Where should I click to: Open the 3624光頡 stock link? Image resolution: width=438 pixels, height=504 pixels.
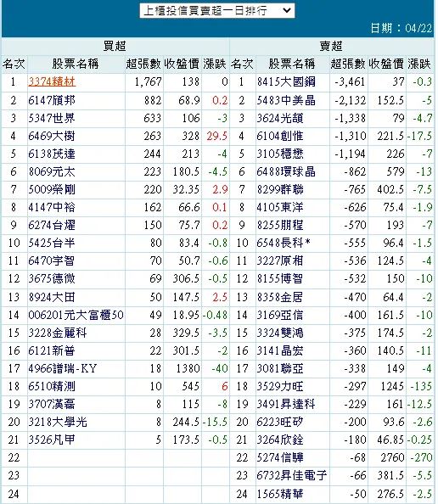coord(280,118)
